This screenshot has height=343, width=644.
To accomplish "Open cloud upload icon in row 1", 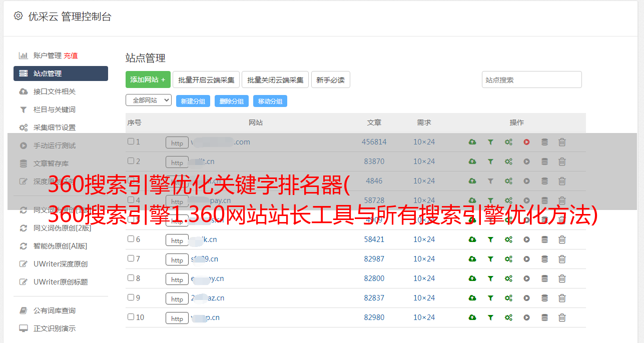I will coord(472,142).
